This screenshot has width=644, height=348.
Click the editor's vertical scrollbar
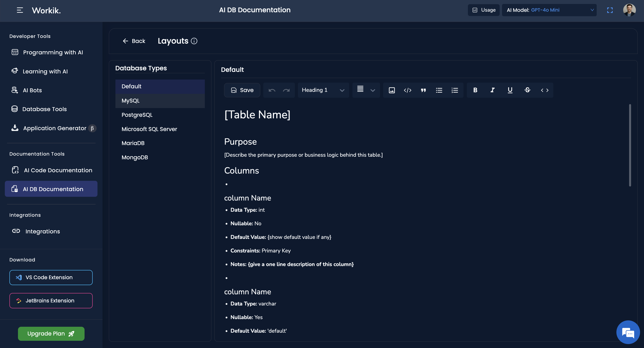[630, 145]
